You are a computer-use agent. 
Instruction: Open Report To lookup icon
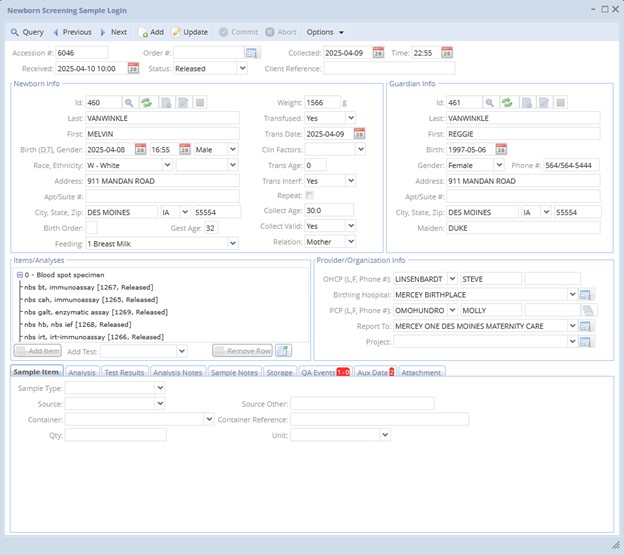pos(585,326)
